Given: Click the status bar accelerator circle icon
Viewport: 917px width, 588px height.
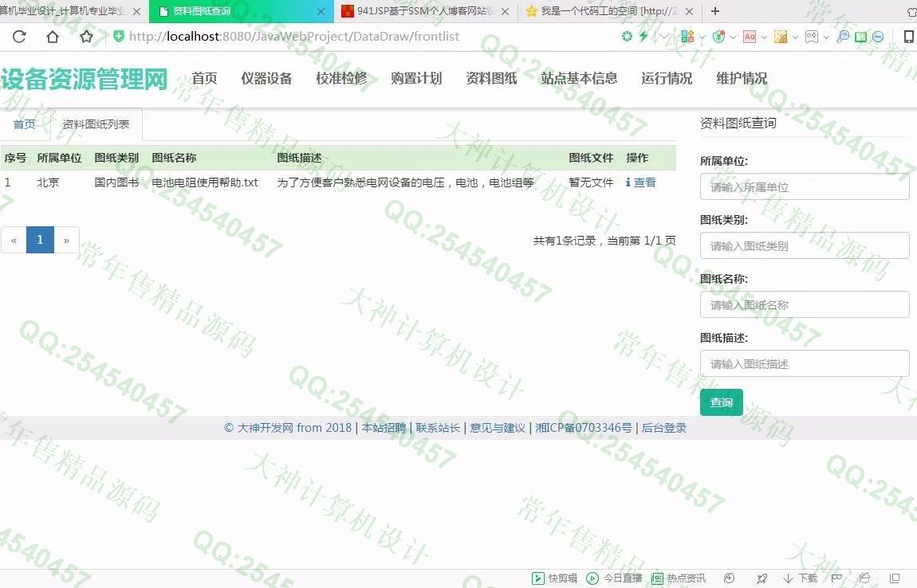Looking at the screenshot, I should coord(730,578).
